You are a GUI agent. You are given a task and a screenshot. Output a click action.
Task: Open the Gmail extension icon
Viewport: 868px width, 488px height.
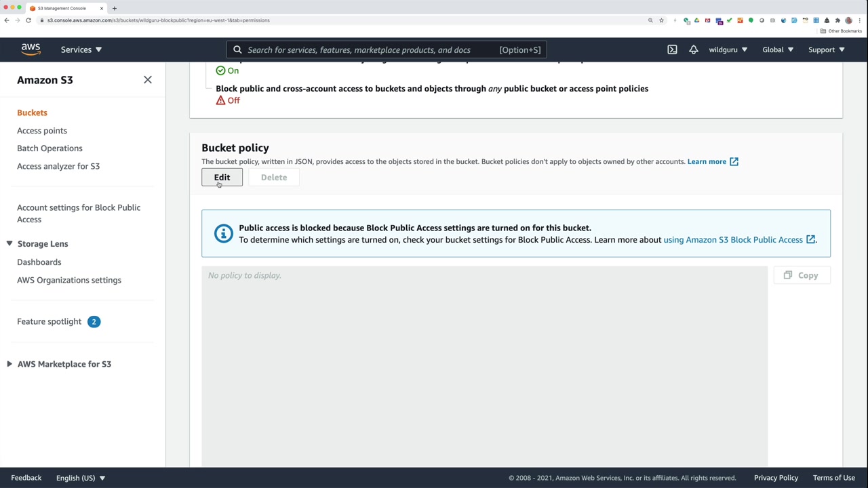click(707, 20)
